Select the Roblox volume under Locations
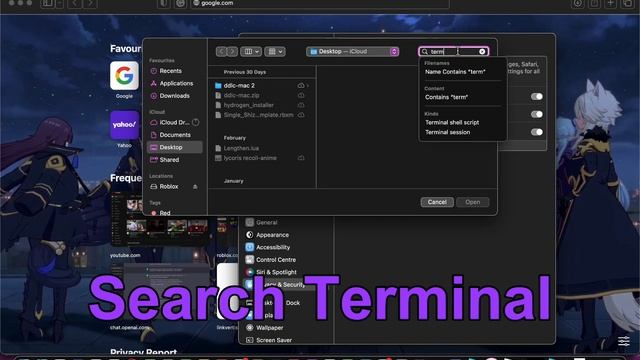This screenshot has width=640, height=360. tap(168, 187)
